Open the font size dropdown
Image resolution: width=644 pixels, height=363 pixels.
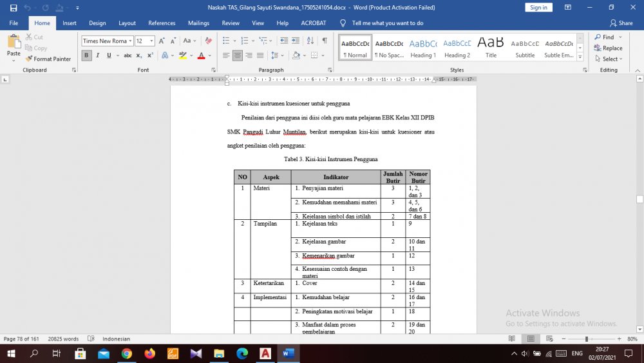pos(151,41)
